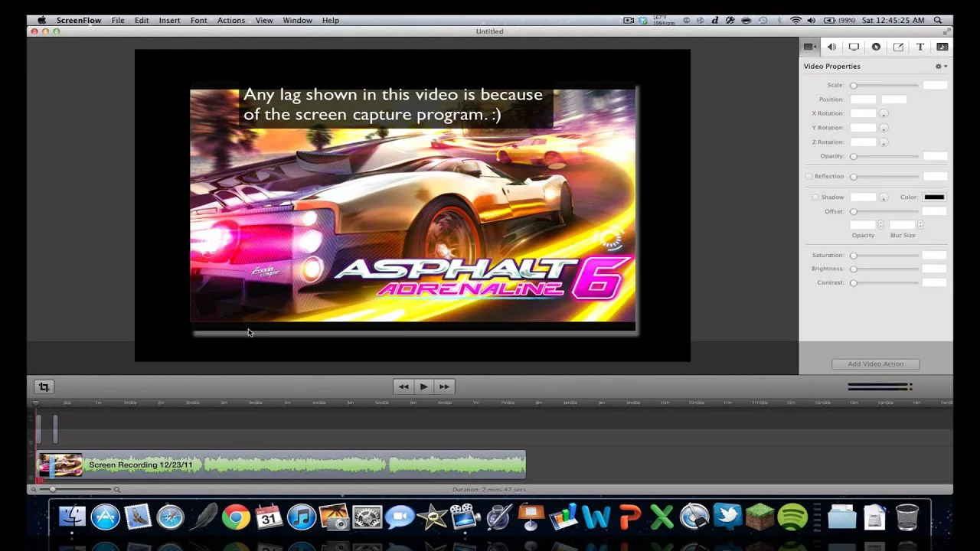Open the Screen Recording properties tab
The width and height of the screenshot is (980, 551).
pyautogui.click(x=854, y=47)
